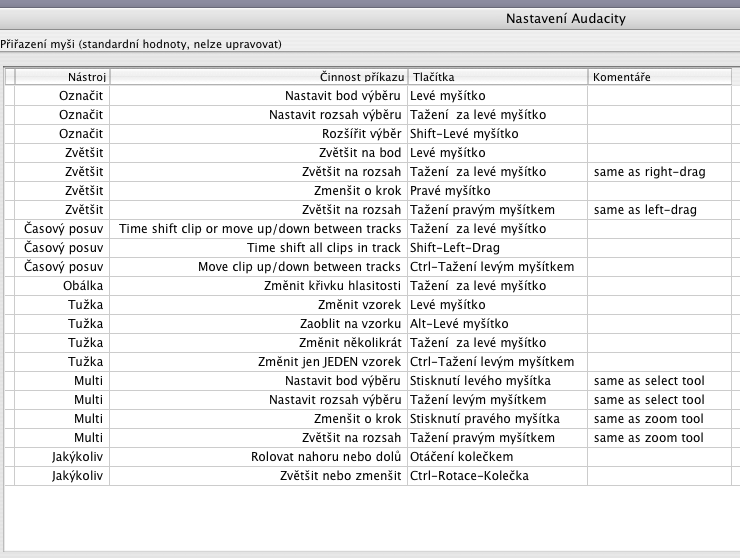This screenshot has width=740, height=558.
Task: Select the Rozšířit výběr cell
Action: pos(259,134)
